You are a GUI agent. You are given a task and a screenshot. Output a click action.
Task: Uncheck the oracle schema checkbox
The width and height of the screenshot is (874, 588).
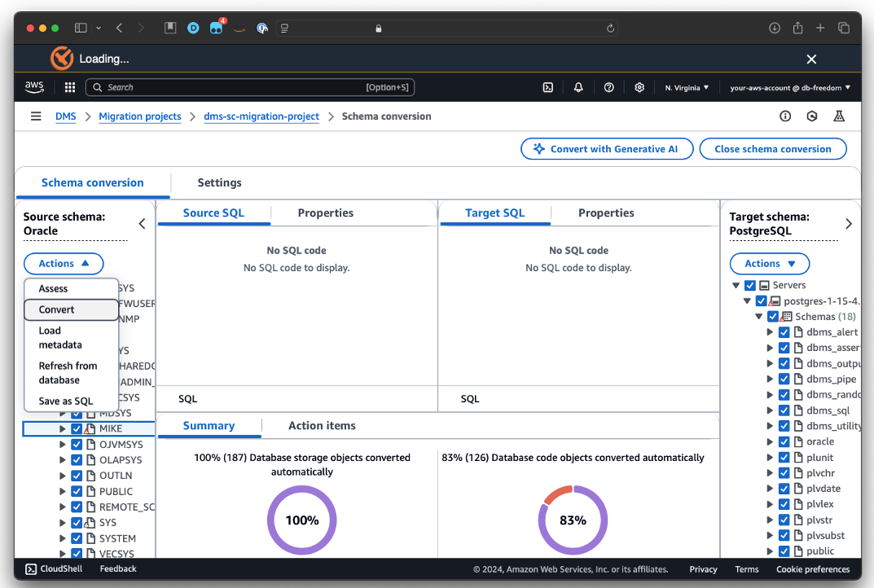(x=784, y=441)
